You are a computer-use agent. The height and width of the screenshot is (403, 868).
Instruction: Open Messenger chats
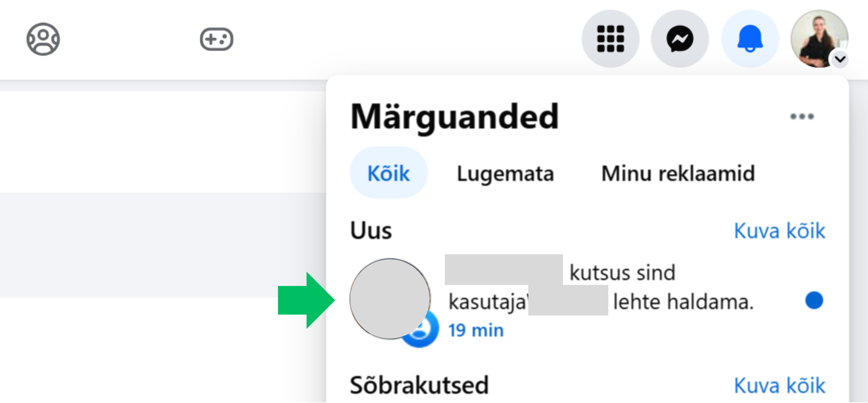tap(680, 39)
